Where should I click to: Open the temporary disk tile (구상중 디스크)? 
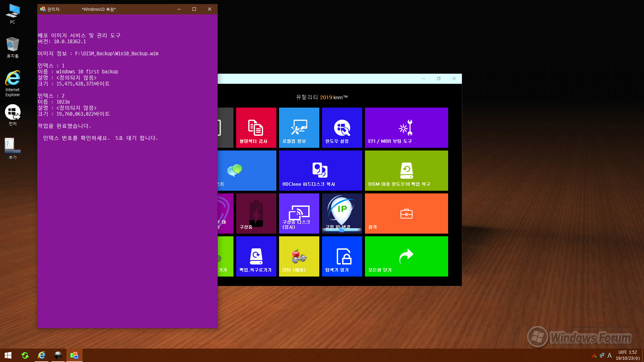point(299,214)
